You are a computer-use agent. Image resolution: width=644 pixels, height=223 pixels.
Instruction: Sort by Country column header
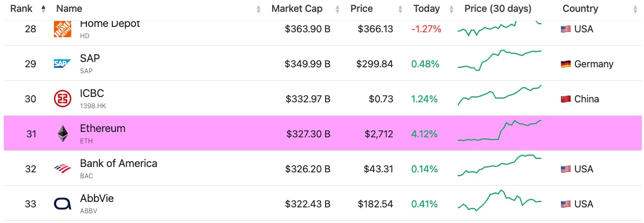click(x=580, y=9)
